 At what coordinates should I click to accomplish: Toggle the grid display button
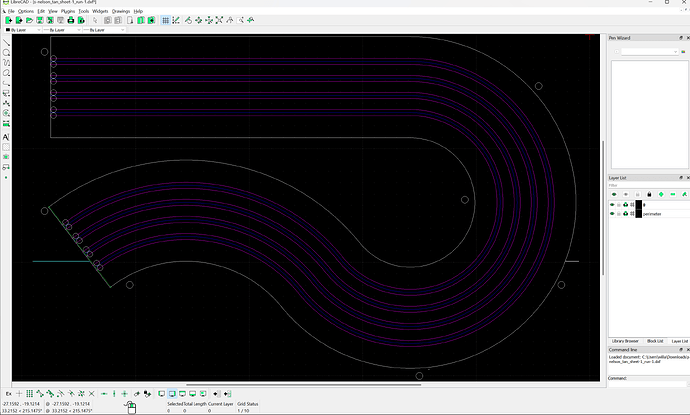pyautogui.click(x=165, y=20)
